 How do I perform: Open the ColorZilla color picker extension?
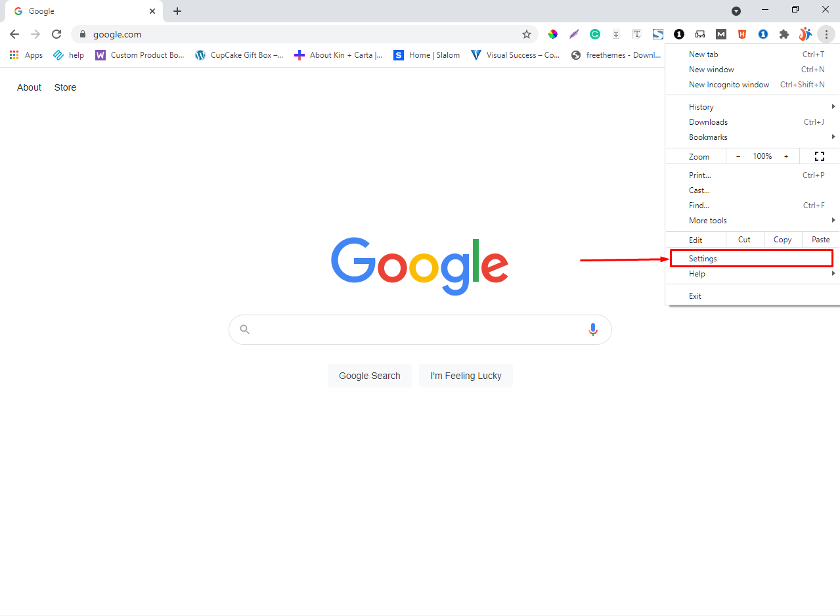[553, 33]
